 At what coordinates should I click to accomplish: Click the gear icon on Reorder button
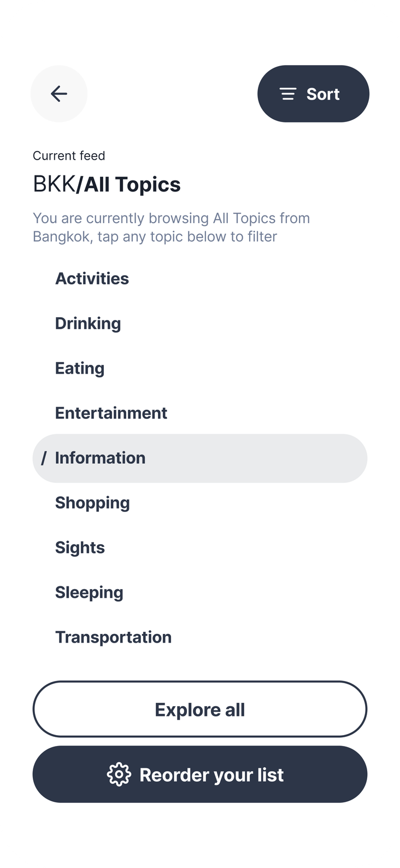coord(119,774)
